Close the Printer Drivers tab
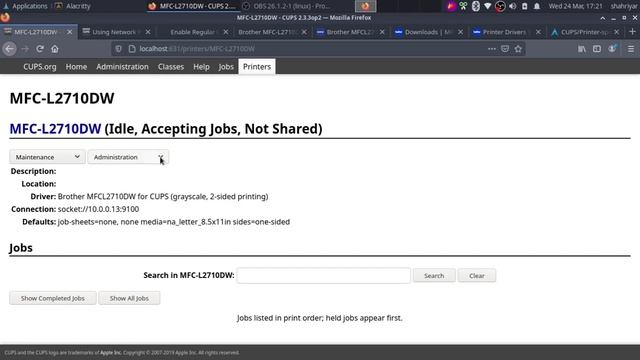The height and width of the screenshot is (360, 640). point(538,32)
